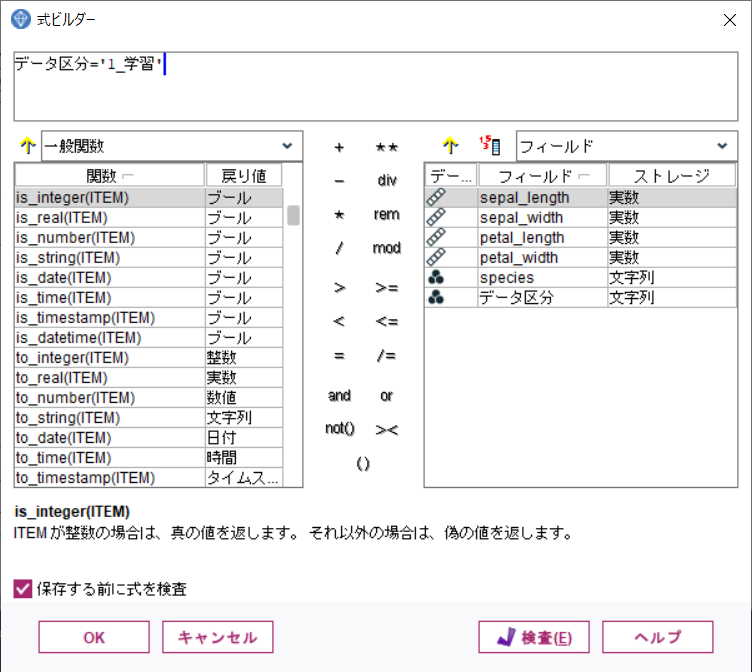
Task: Insert the and operator
Action: tap(339, 396)
